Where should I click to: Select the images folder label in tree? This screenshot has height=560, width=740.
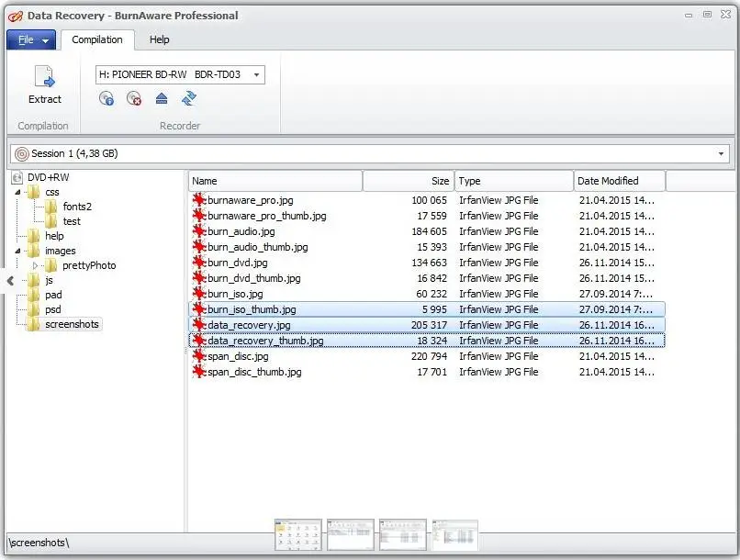(61, 251)
